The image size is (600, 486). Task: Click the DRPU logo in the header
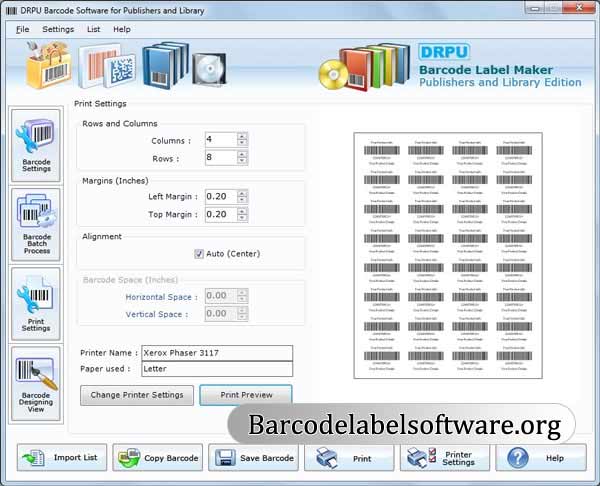444,52
